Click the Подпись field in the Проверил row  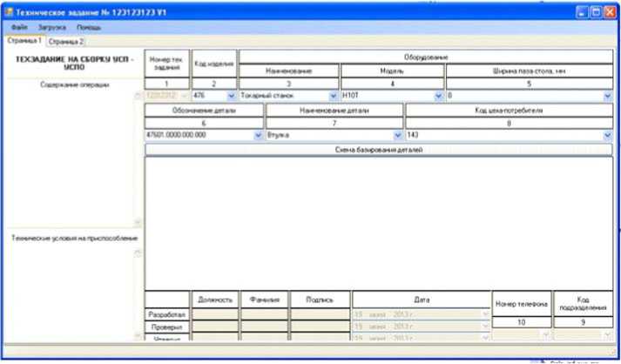[320, 327]
